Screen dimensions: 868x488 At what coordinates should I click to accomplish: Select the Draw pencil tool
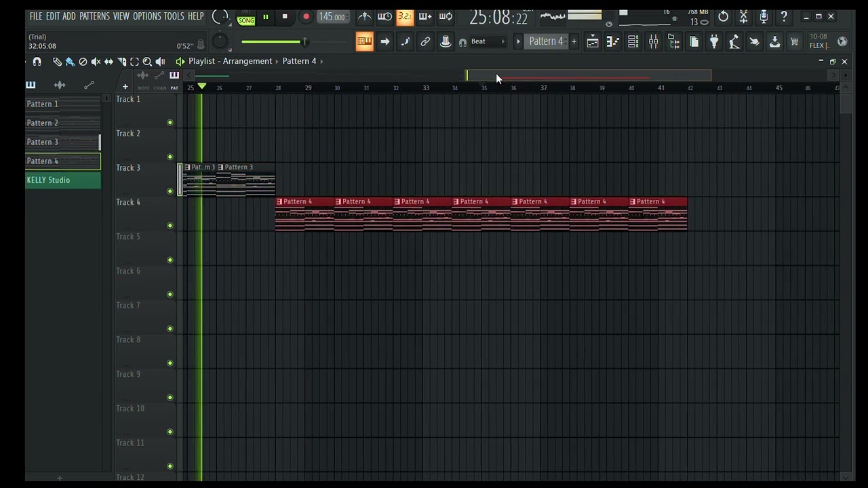click(x=57, y=62)
